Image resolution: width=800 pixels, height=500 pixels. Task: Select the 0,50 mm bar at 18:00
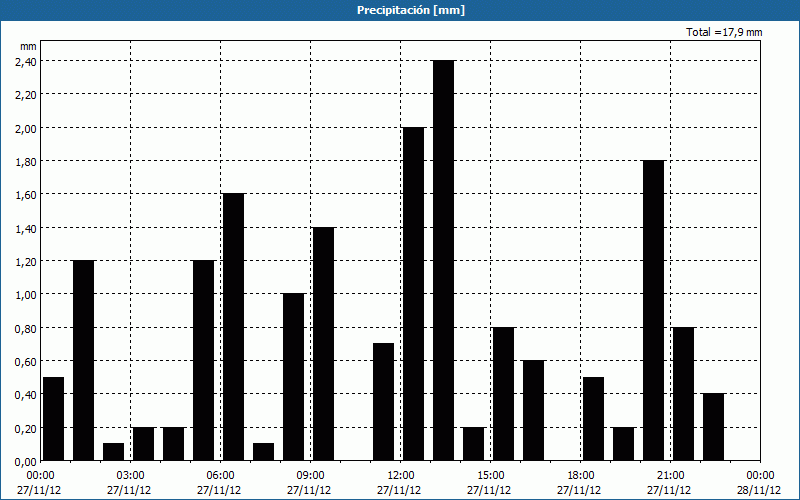593,419
